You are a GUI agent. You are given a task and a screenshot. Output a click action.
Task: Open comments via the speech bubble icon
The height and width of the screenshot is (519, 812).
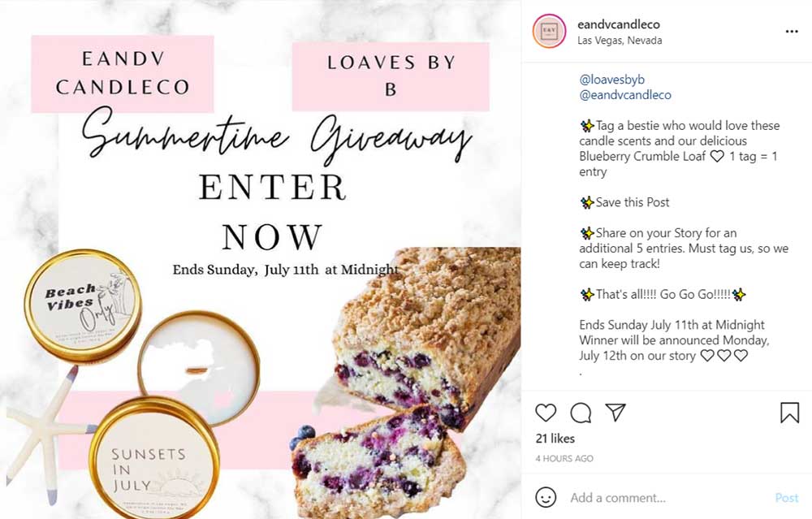point(581,413)
